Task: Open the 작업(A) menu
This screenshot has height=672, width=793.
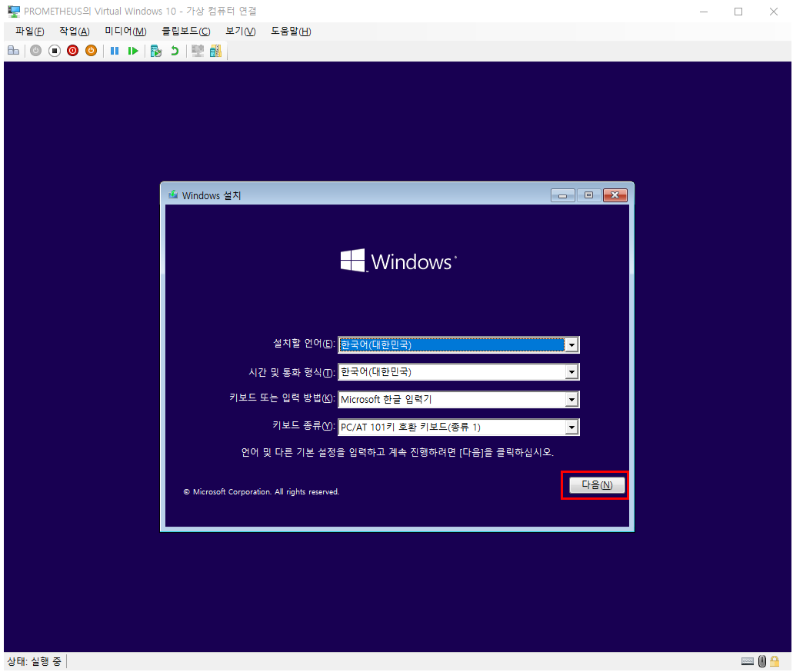Action: tap(75, 31)
